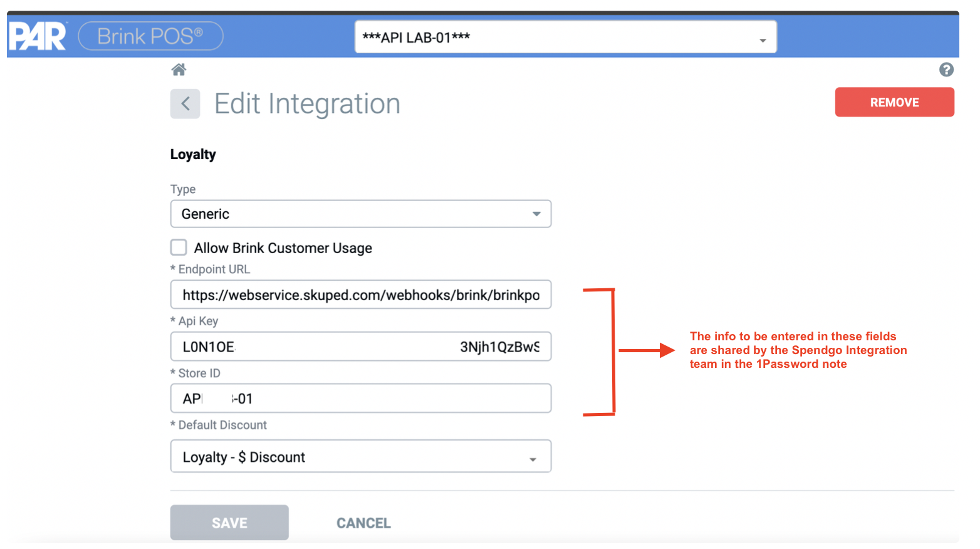Open the API LAB-01 location dropdown
The width and height of the screenshot is (980, 549).
coord(565,37)
